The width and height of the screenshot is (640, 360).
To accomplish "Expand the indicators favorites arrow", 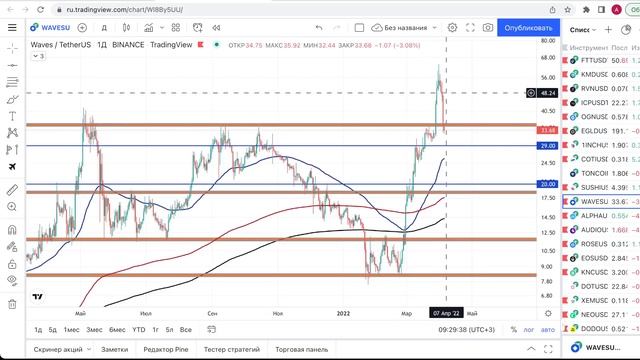I will pyautogui.click(x=162, y=28).
